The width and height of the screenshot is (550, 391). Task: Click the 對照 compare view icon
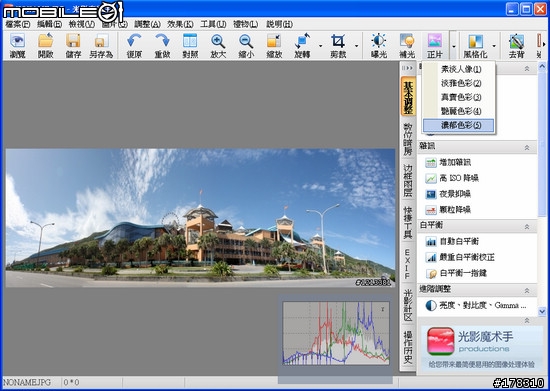190,46
